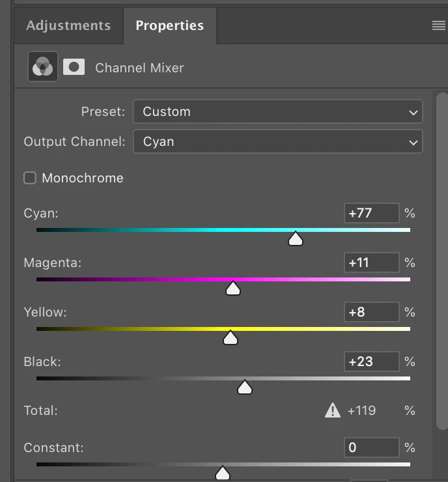Click the Constant slider handle
The image size is (448, 482).
tap(223, 472)
